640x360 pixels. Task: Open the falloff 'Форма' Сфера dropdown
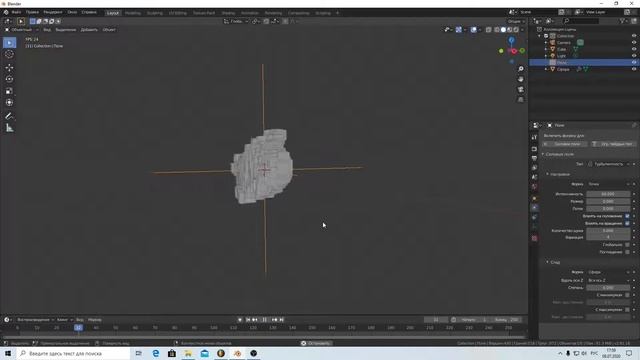(609, 272)
